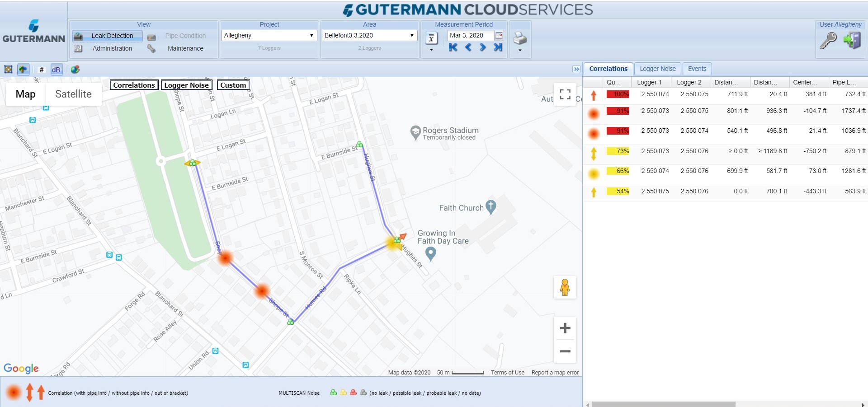The width and height of the screenshot is (868, 407).
Task: Click the Custom button on the map
Action: (233, 85)
